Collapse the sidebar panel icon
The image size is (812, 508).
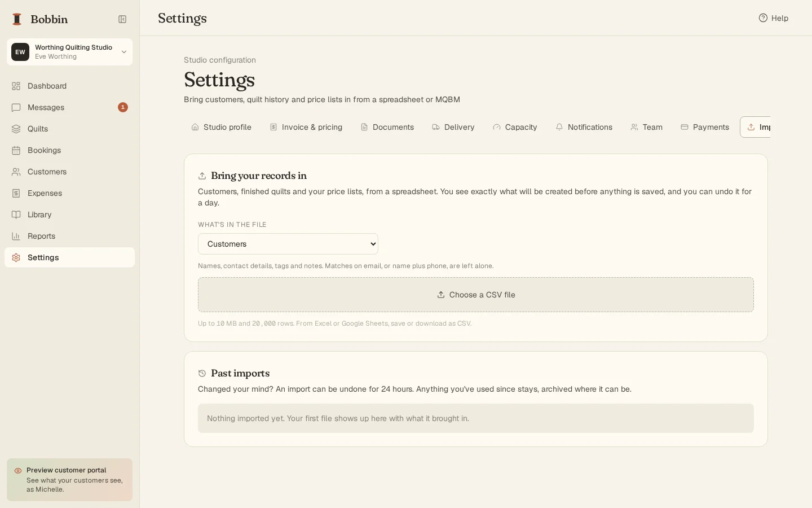coord(122,19)
